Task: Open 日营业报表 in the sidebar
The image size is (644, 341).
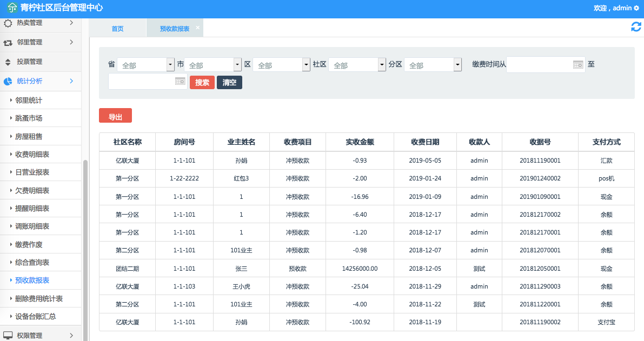Action: (32, 172)
